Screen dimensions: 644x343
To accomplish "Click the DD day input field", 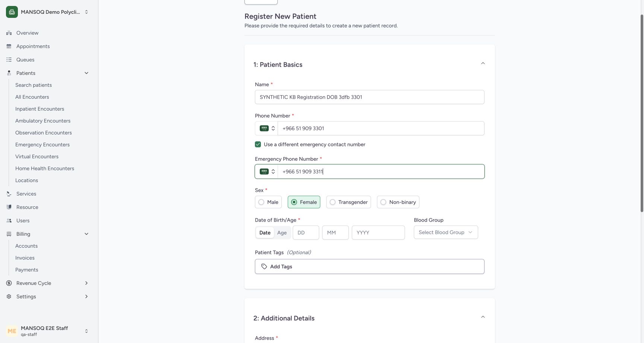I will coord(306,233).
